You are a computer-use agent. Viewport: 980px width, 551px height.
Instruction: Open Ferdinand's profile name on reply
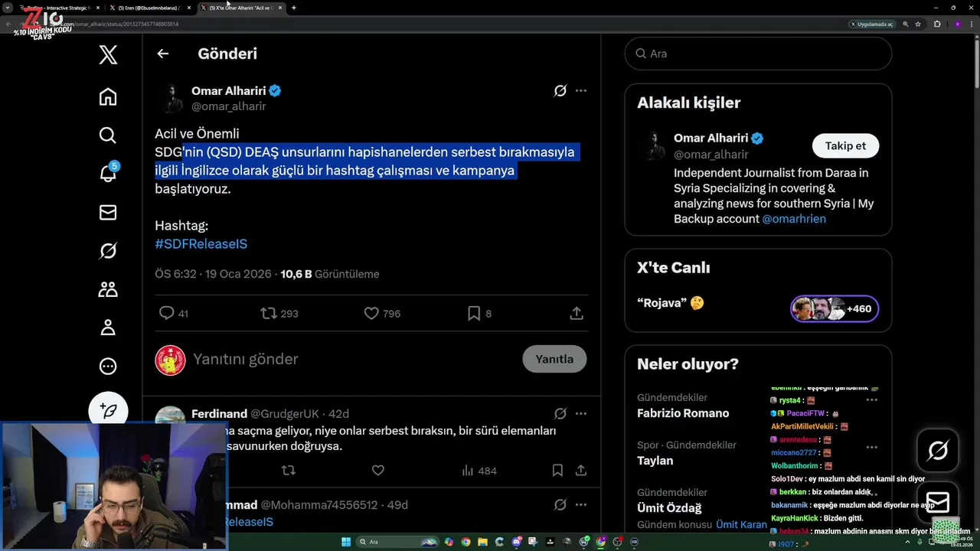(x=219, y=414)
